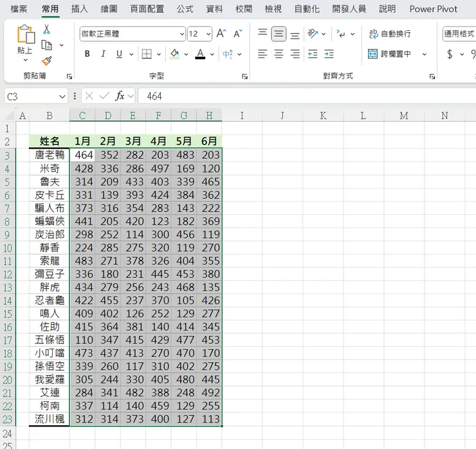Click the formula bar showing 464

pos(307,96)
